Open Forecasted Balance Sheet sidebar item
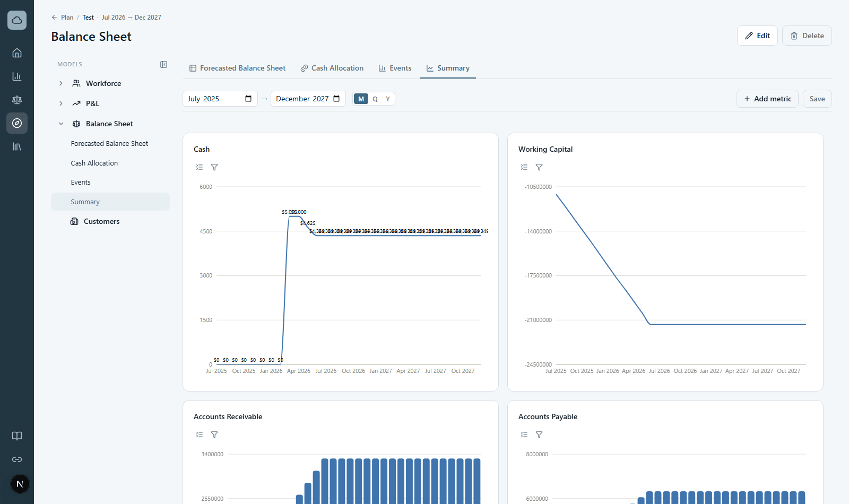 [x=109, y=144]
